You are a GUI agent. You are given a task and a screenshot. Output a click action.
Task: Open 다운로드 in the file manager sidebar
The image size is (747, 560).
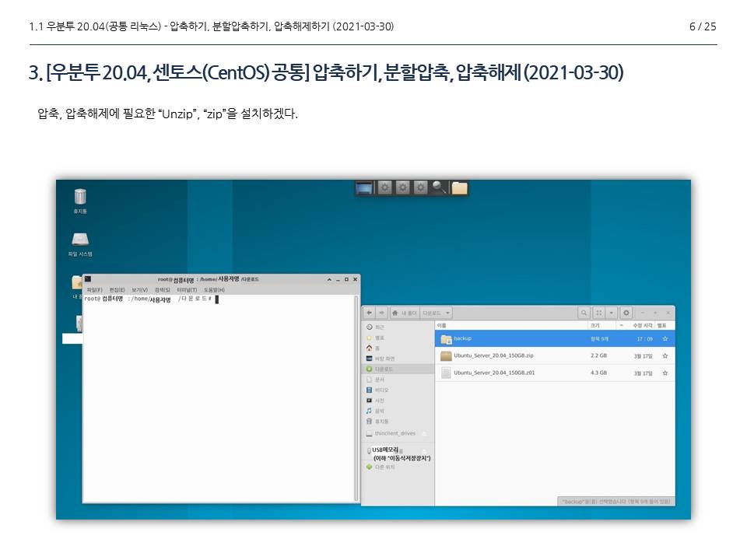[x=398, y=369]
